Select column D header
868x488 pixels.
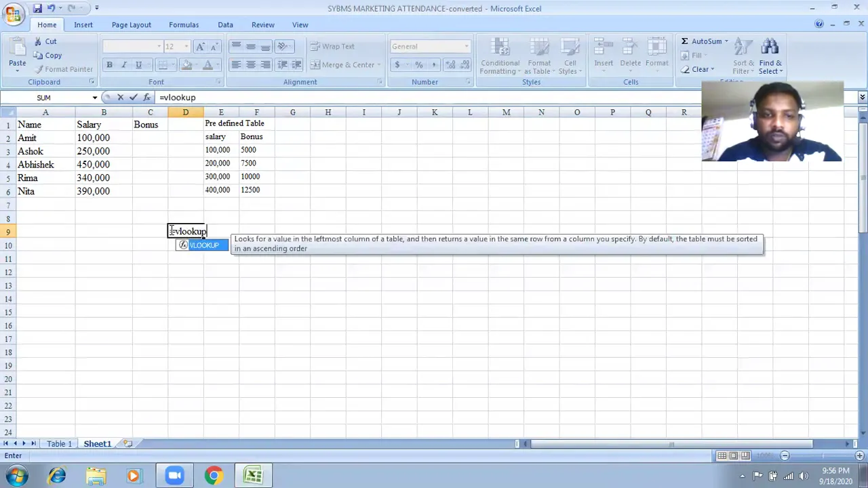185,112
